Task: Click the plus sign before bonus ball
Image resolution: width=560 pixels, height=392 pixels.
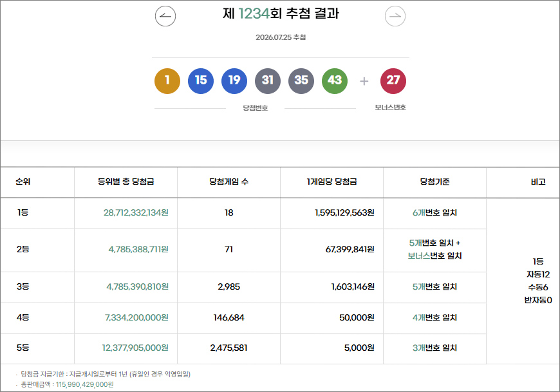Action: (x=364, y=81)
